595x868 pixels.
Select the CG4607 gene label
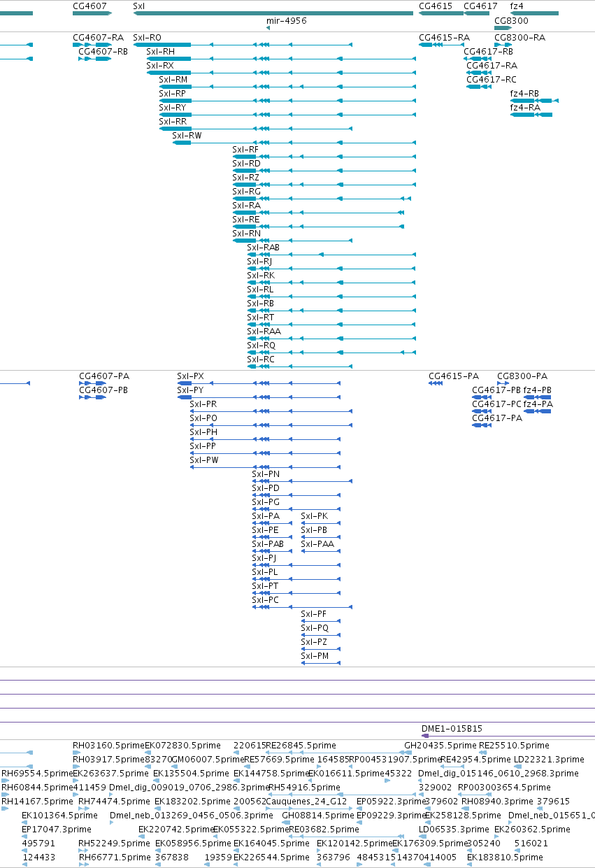[89, 6]
